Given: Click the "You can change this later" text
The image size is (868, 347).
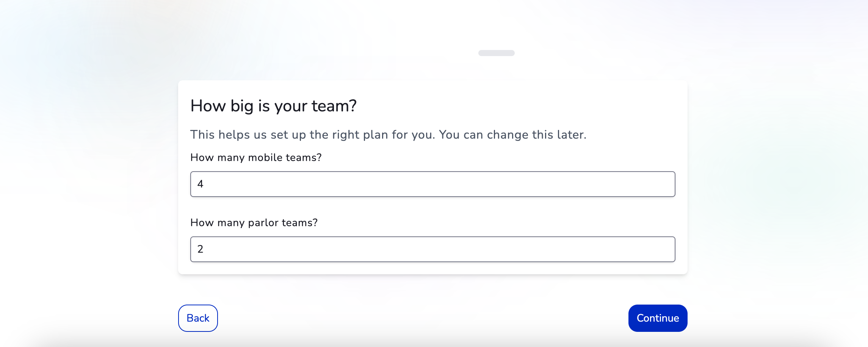Looking at the screenshot, I should coord(512,135).
